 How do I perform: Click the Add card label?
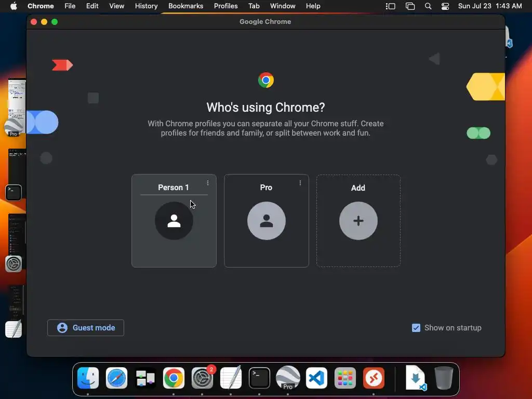[358, 188]
